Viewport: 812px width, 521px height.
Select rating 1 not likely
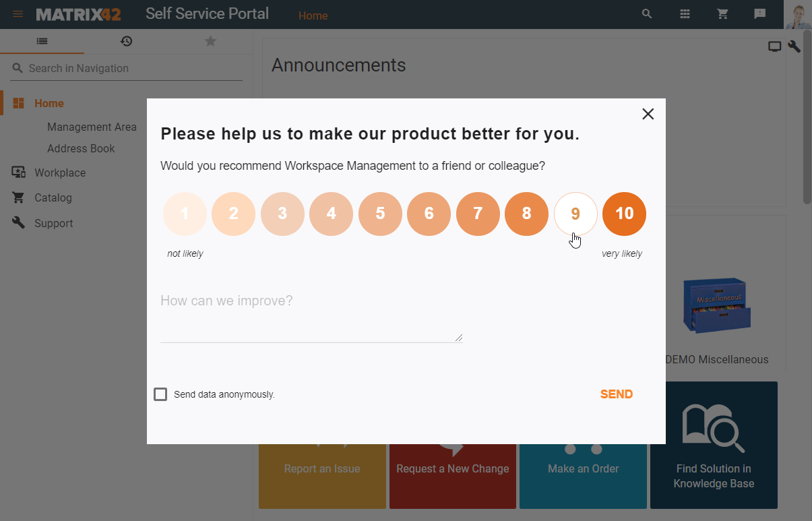pos(185,214)
